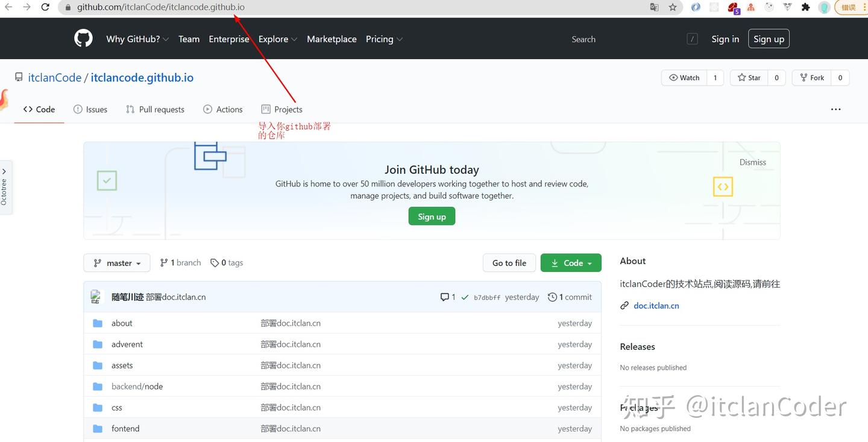This screenshot has height=442, width=868.
Task: Go back with the browser back arrow
Action: pyautogui.click(x=8, y=7)
